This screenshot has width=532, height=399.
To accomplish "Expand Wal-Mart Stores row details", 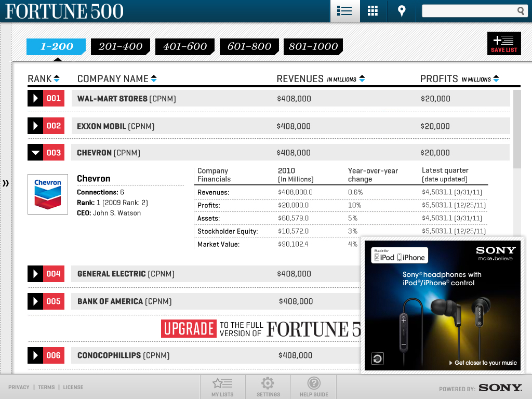I will point(35,98).
